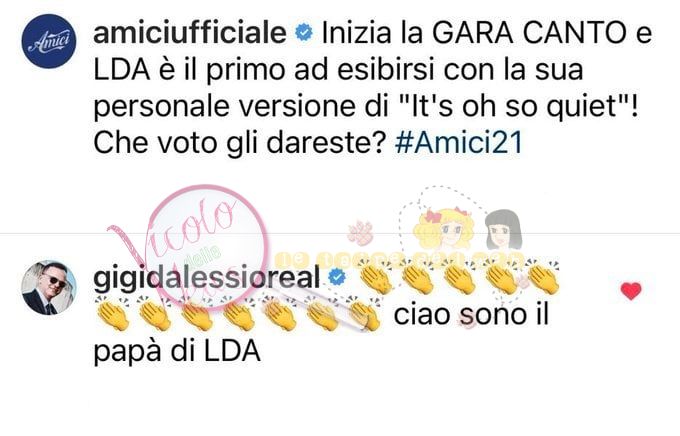680x436 pixels.
Task: Open the gigidalessioreal profile picture
Action: [x=49, y=287]
